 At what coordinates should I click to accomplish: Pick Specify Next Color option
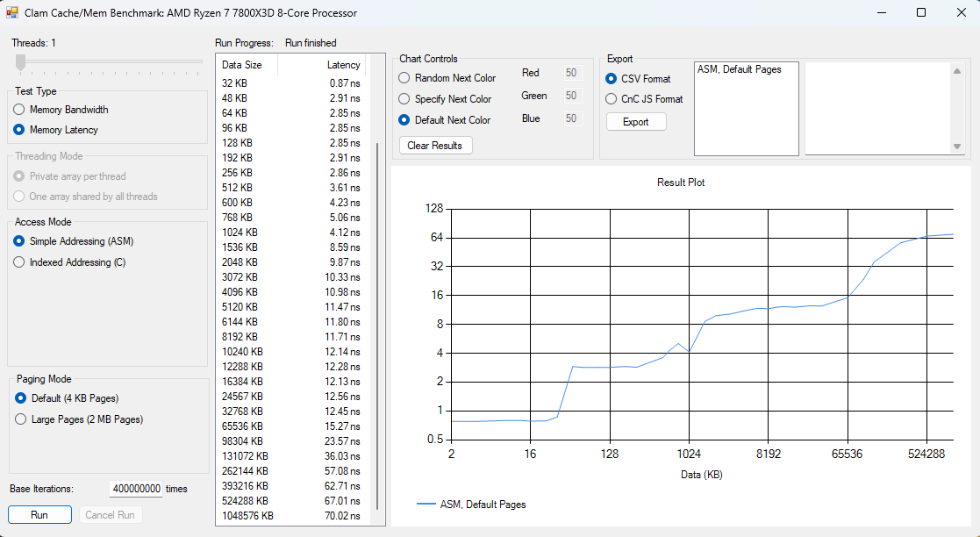point(445,99)
